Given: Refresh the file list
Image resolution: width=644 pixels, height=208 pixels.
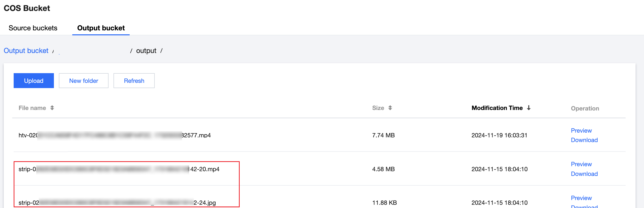Looking at the screenshot, I should coord(134,81).
